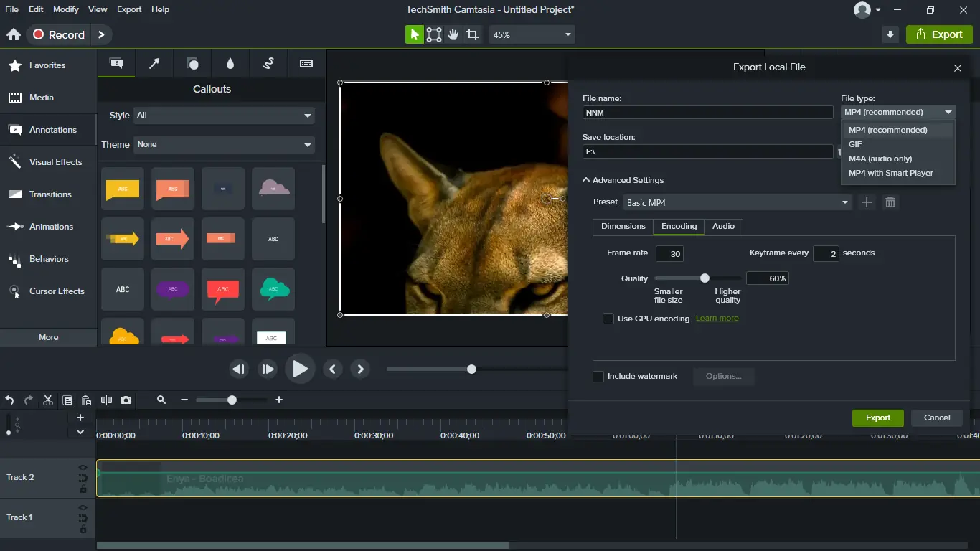Open the Preset Basic MP4 dropdown
The width and height of the screenshot is (980, 551).
[737, 203]
